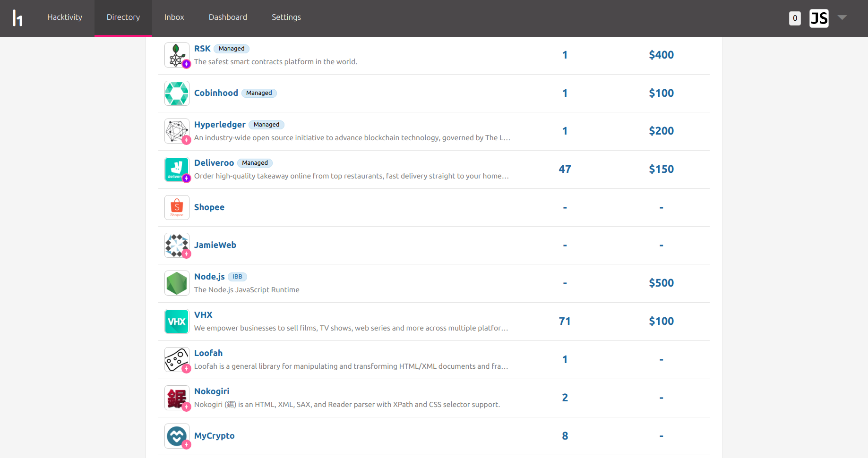Click the 8 reports count for MyCrypto
The image size is (868, 458).
(565, 436)
